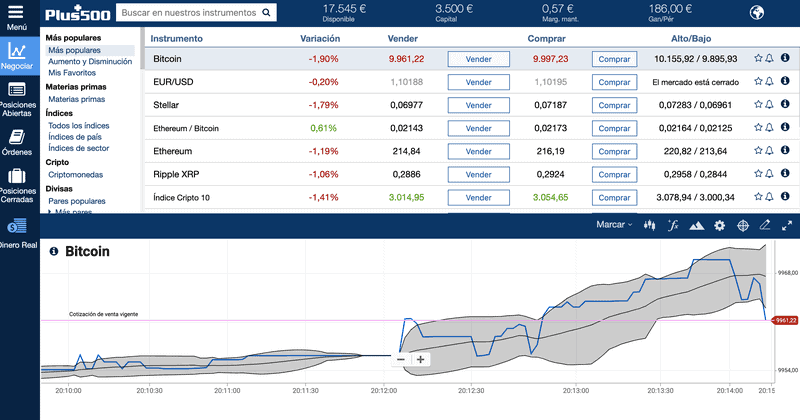Viewport: 800px width, 420px height.
Task: Open Aumento y Disminución category
Action: pos(90,61)
